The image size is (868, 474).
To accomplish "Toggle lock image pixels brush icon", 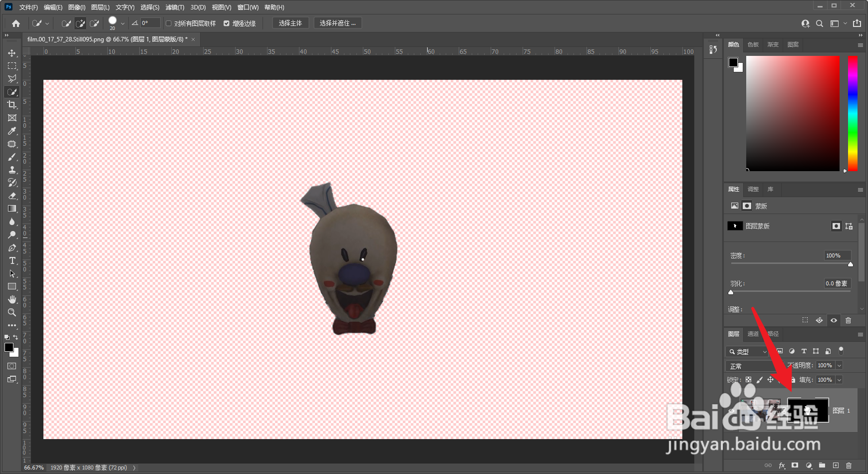I will point(760,380).
